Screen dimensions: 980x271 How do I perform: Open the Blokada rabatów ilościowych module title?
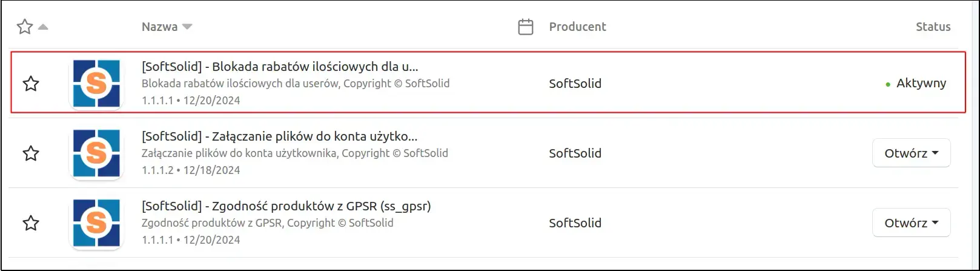(x=280, y=67)
